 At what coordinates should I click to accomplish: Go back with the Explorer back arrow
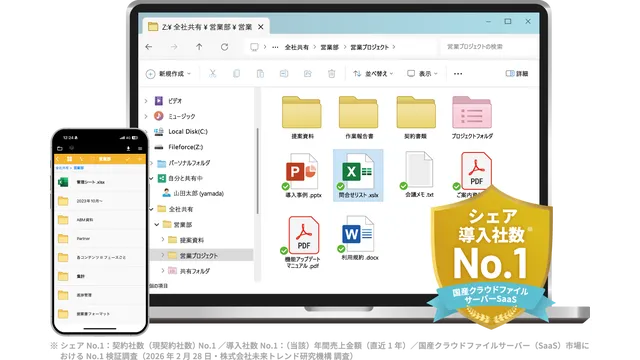149,47
